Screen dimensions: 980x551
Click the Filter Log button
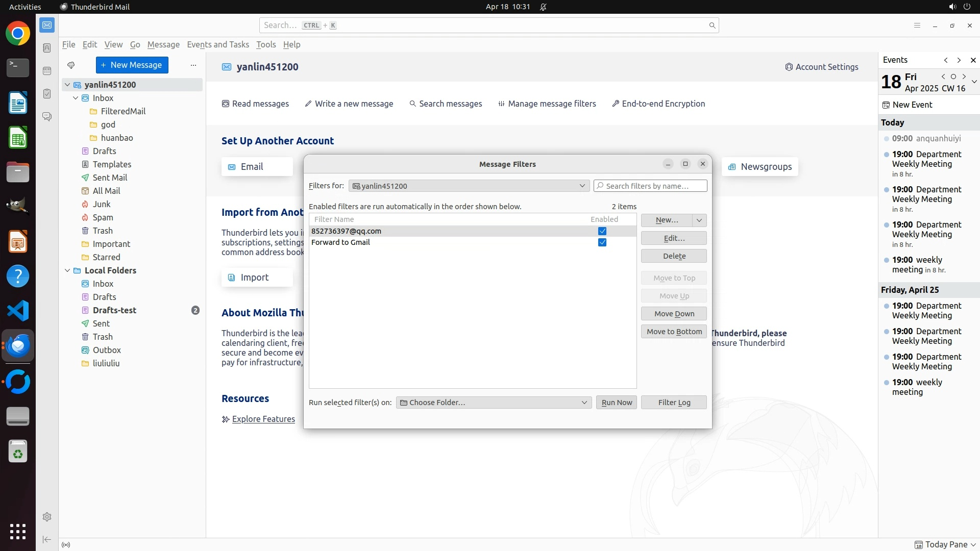pos(674,403)
